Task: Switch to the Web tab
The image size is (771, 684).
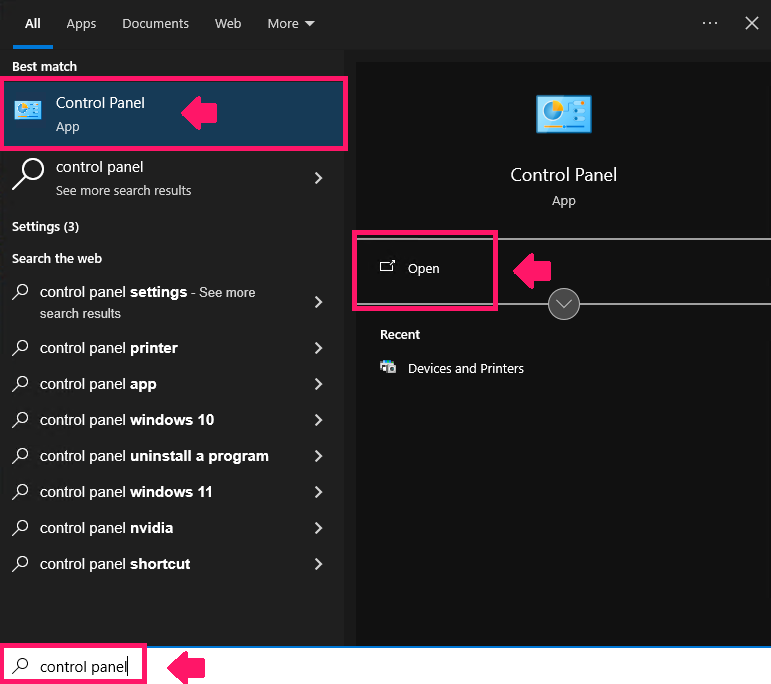Action: pyautogui.click(x=228, y=24)
